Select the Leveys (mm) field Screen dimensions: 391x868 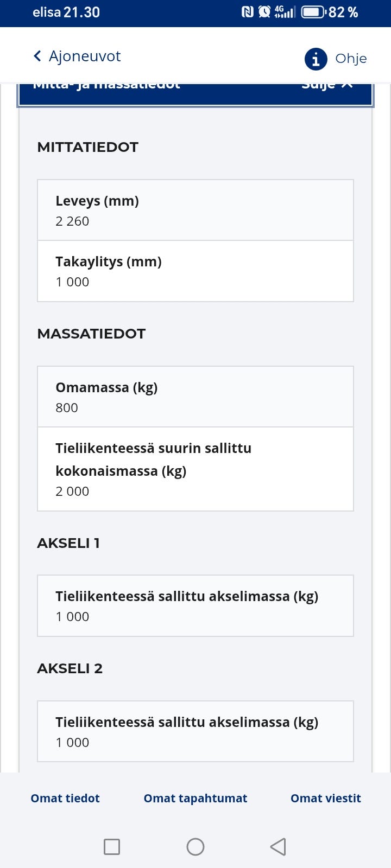click(195, 210)
